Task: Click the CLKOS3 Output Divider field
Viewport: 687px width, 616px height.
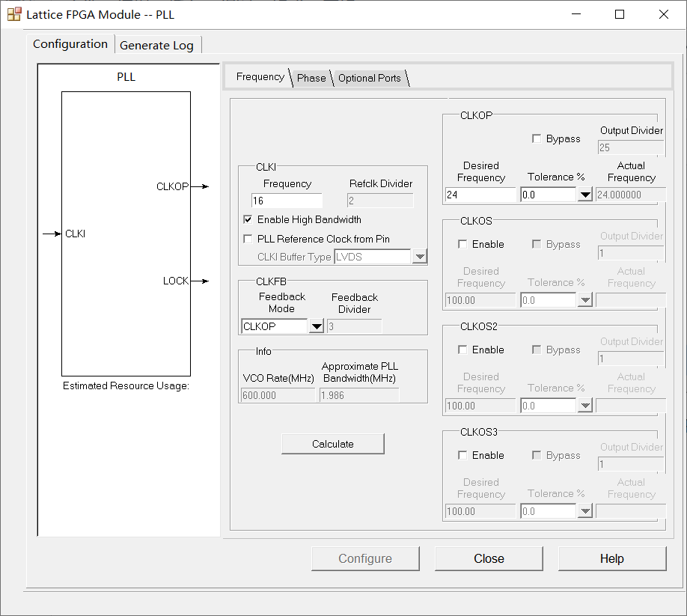Action: [x=631, y=464]
